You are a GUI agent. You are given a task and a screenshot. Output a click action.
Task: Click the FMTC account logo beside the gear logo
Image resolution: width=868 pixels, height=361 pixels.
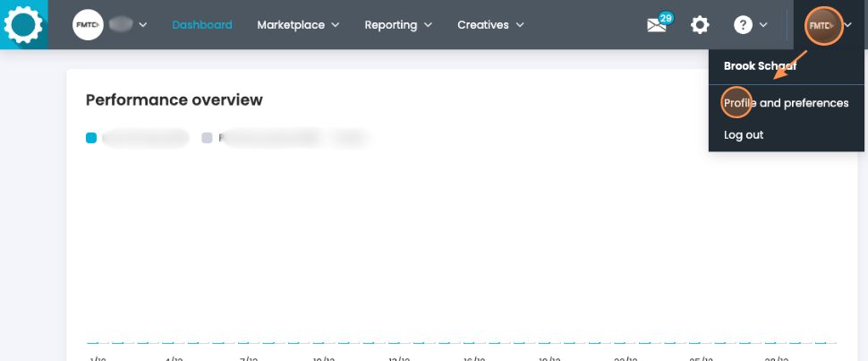pyautogui.click(x=88, y=25)
